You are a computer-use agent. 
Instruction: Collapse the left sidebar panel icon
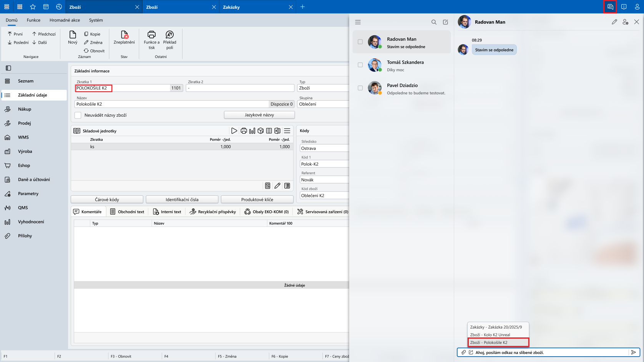[8, 68]
